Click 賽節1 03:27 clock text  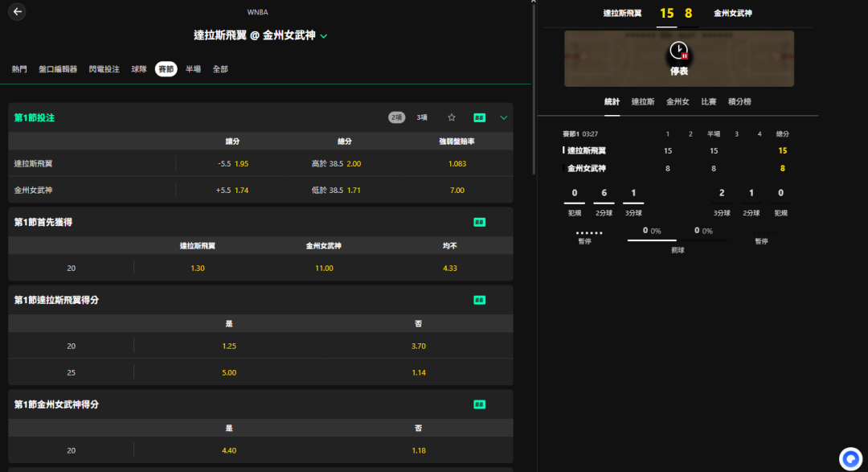coord(580,134)
